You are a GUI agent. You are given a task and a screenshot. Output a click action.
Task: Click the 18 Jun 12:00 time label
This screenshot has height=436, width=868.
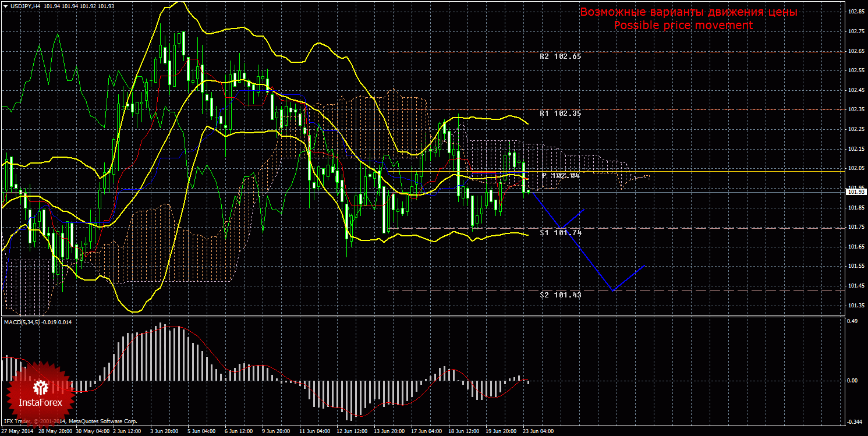pos(465,432)
